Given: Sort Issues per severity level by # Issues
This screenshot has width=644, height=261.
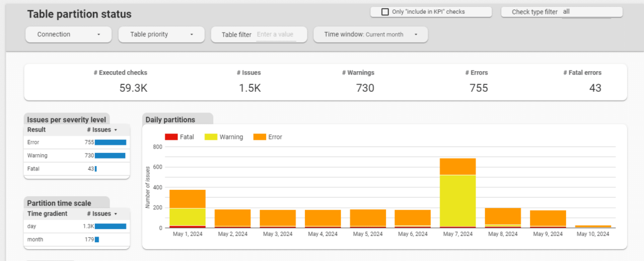Looking at the screenshot, I should (102, 130).
